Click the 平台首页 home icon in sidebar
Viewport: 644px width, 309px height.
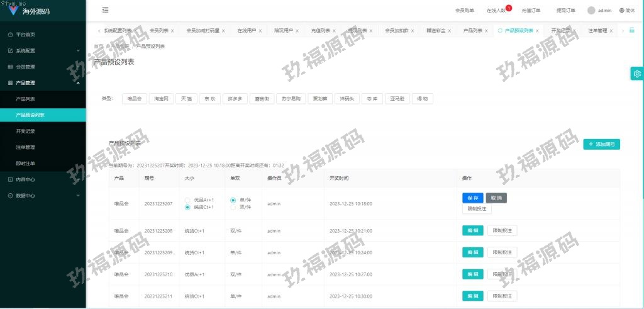pos(10,34)
